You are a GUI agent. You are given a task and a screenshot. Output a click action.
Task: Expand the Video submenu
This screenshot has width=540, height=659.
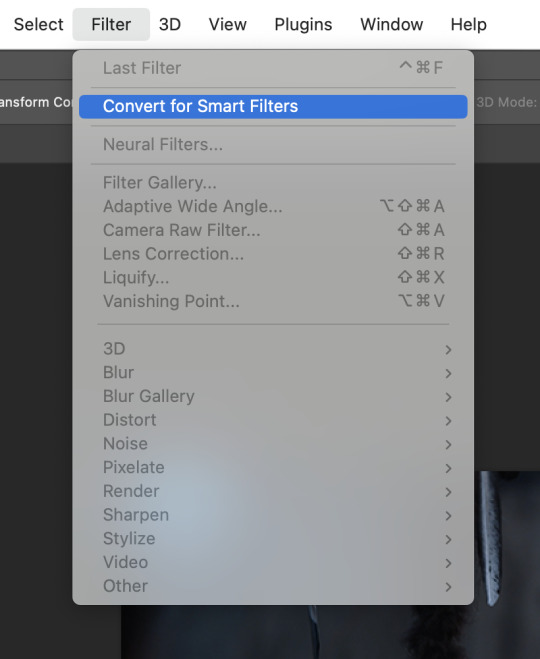[273, 563]
